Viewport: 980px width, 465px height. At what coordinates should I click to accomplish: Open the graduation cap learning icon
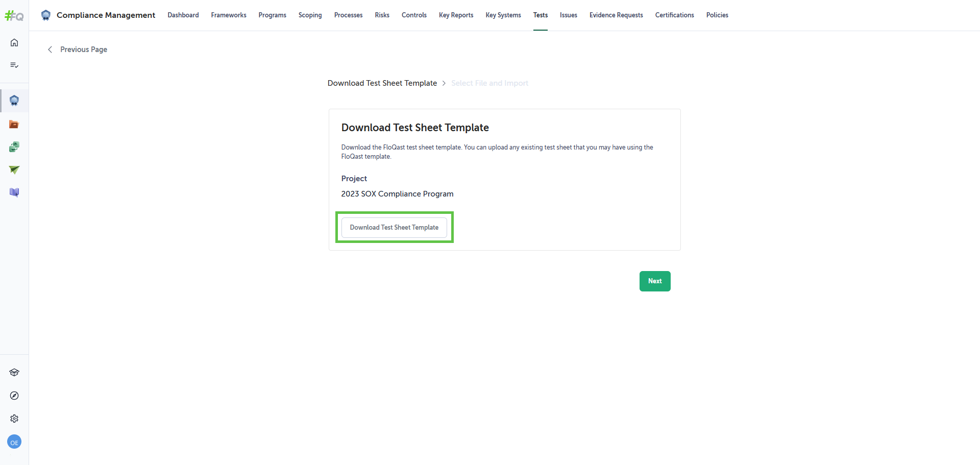pos(14,373)
